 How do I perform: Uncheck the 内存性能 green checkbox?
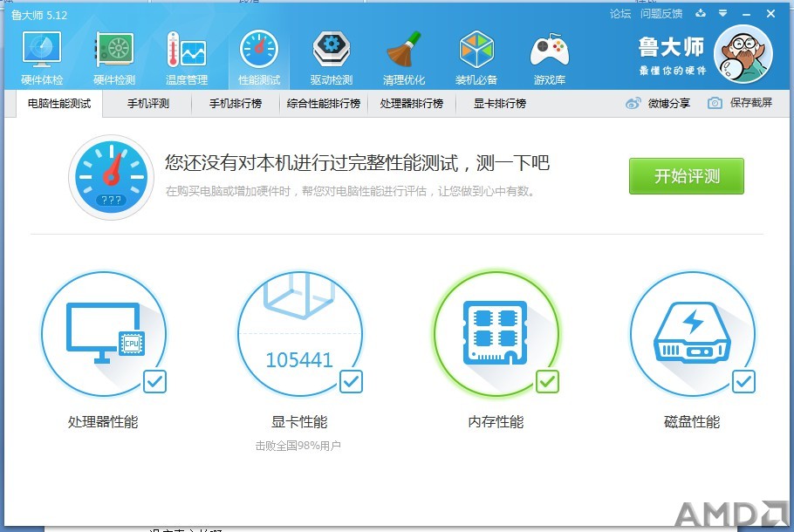point(547,382)
